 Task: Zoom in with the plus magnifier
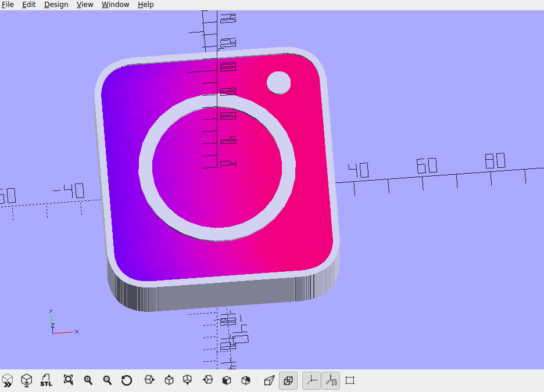click(88, 380)
